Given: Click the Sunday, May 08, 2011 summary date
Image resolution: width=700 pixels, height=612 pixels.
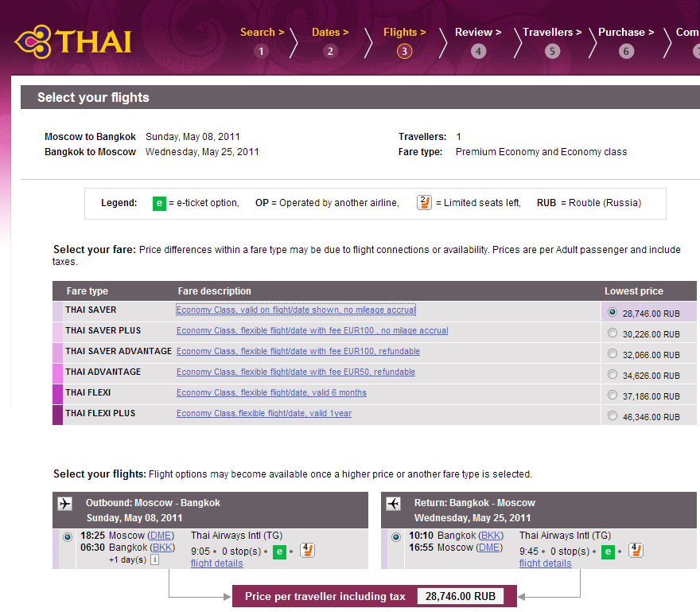Looking at the screenshot, I should point(192,137).
